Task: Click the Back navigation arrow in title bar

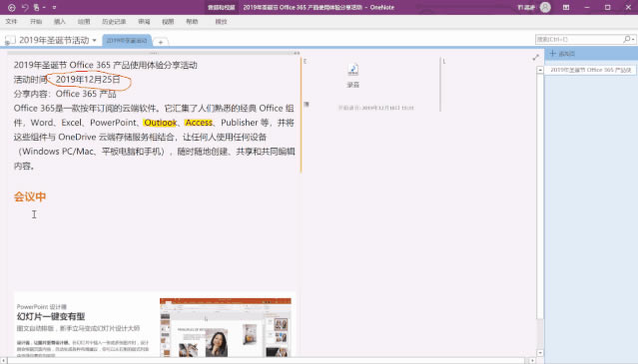Action: point(11,7)
